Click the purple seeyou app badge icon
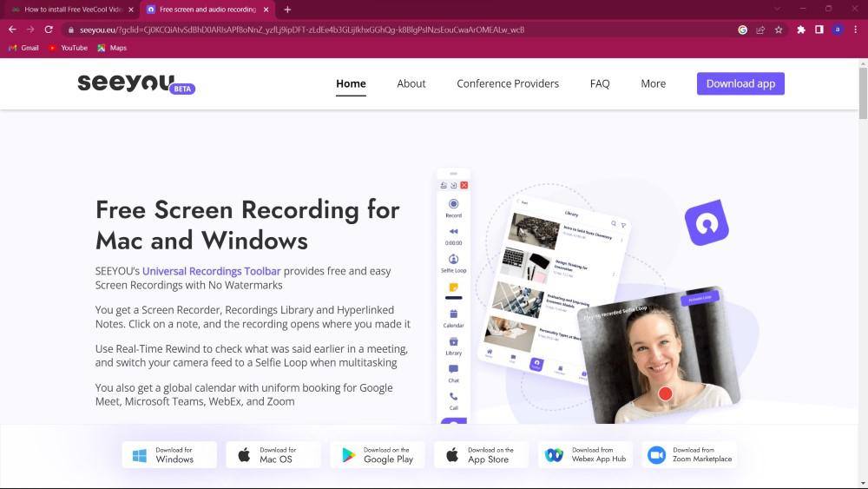 tap(707, 222)
